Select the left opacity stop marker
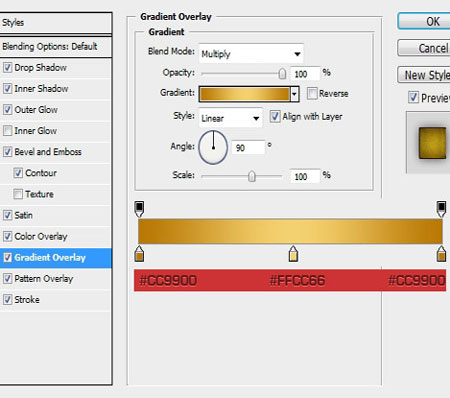Image resolution: width=450 pixels, height=398 pixels. pyautogui.click(x=139, y=209)
